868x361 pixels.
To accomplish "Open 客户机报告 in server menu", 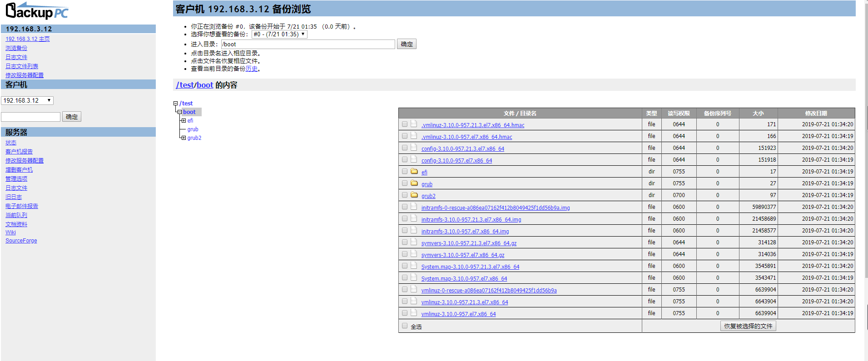I will coord(19,152).
